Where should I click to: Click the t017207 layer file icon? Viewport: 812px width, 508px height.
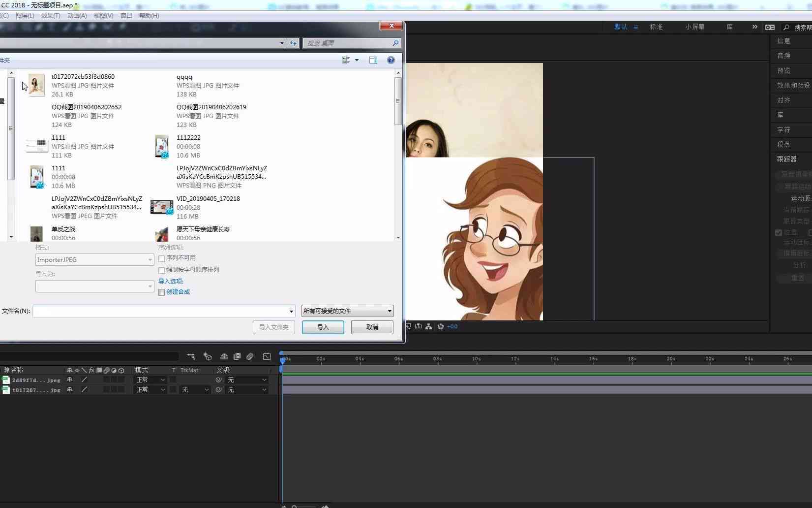pyautogui.click(x=6, y=390)
